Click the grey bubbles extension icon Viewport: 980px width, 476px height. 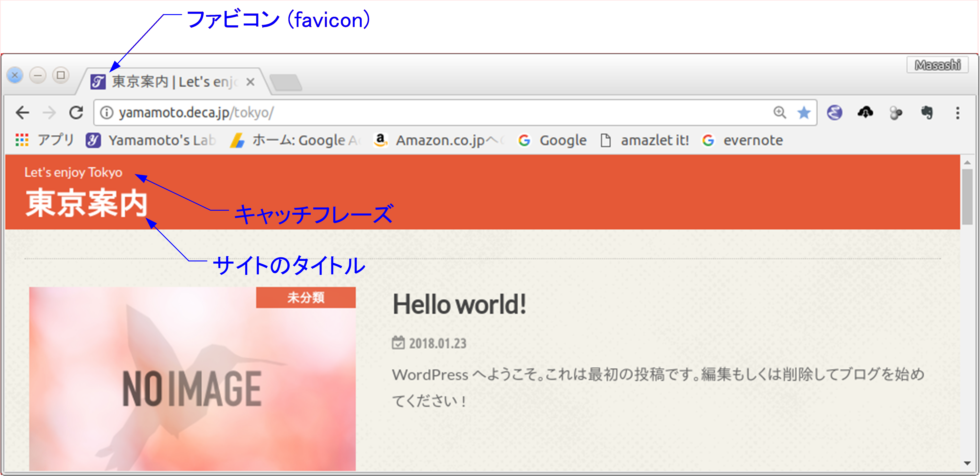coord(896,113)
